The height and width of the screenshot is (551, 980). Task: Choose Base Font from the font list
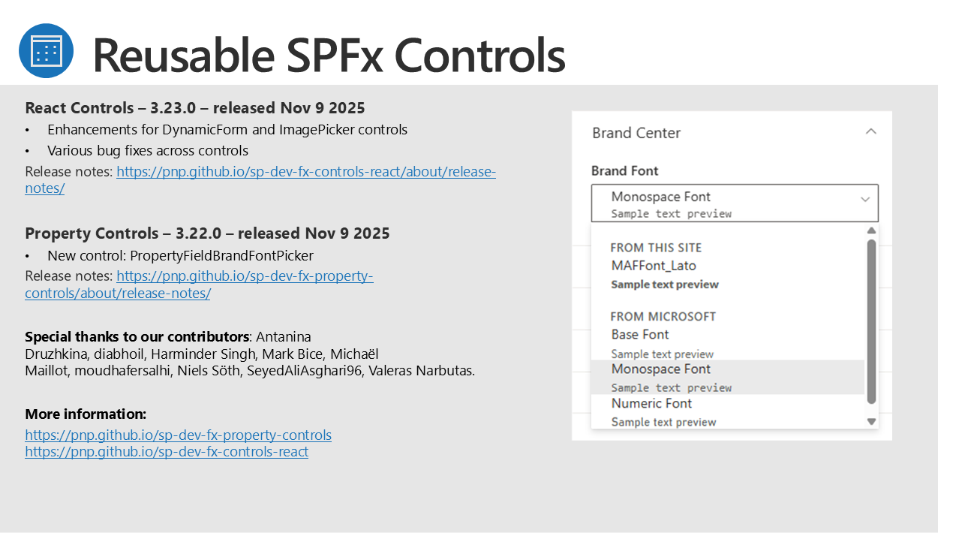[640, 335]
